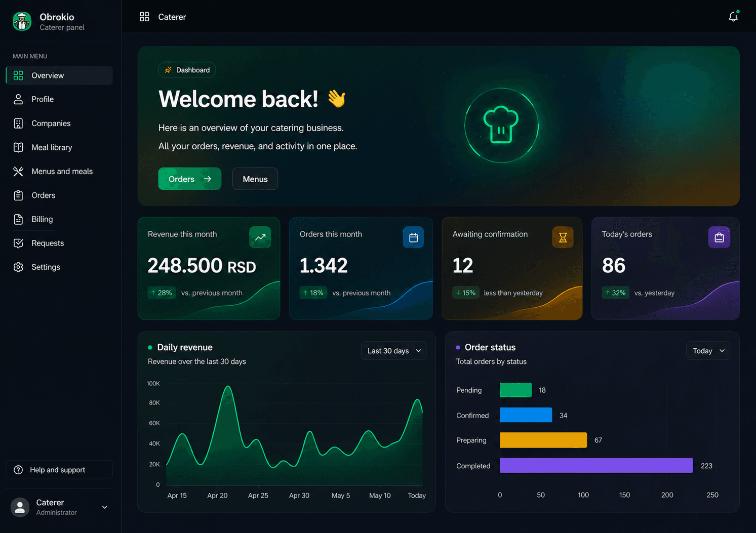Click the 18% badge on Orders this month
Screen dimensions: 756x533
coord(313,293)
